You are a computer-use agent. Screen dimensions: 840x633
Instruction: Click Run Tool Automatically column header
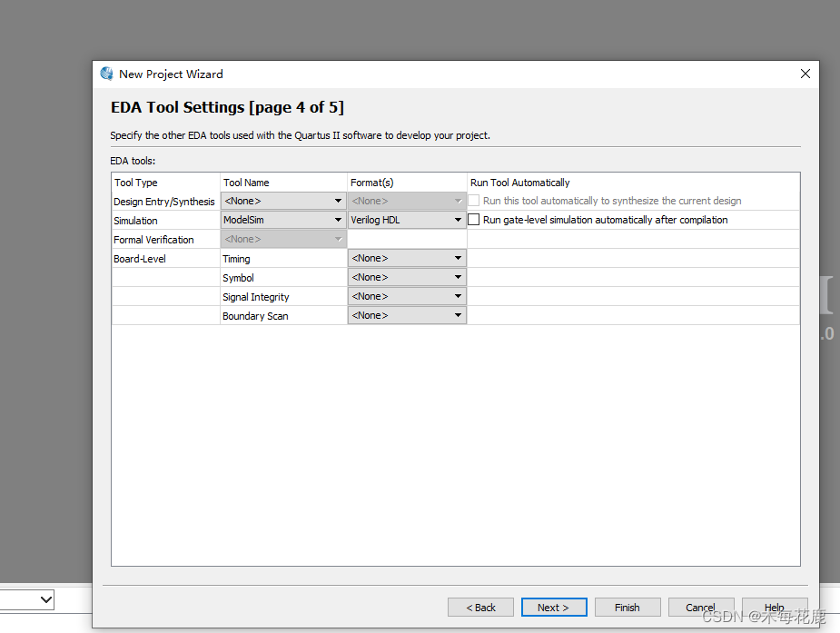(x=634, y=183)
